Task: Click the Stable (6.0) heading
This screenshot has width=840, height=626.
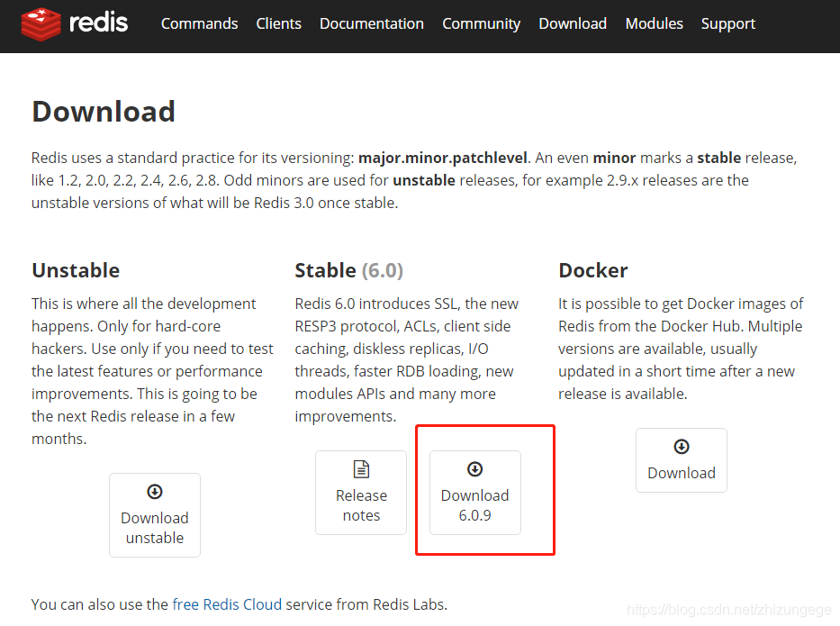Action: coord(348,270)
